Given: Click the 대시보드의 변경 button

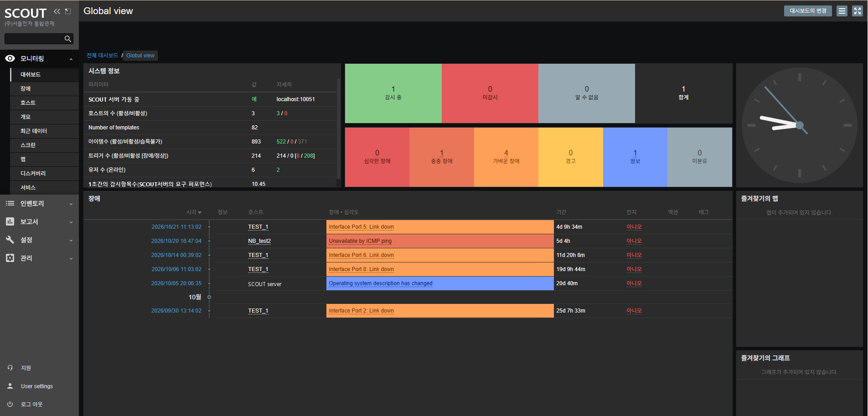Looking at the screenshot, I should pos(808,11).
